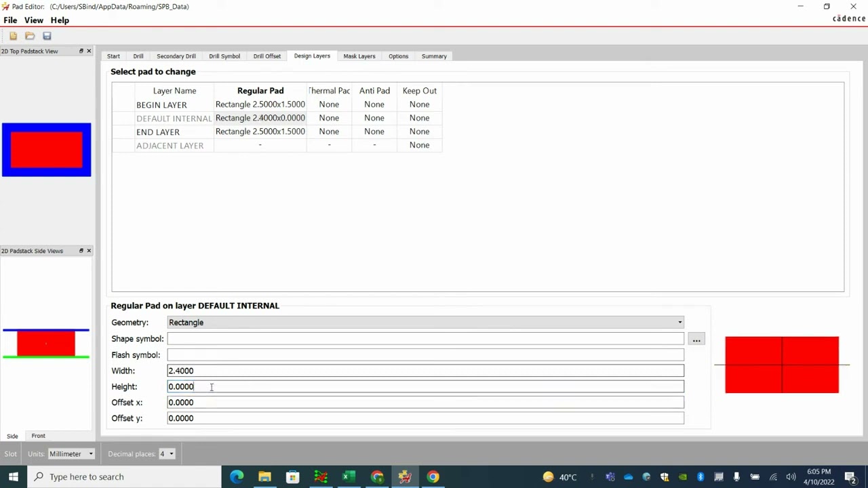This screenshot has width=868, height=488.
Task: Select BEGIN LAYER regular pad cell
Action: [260, 104]
